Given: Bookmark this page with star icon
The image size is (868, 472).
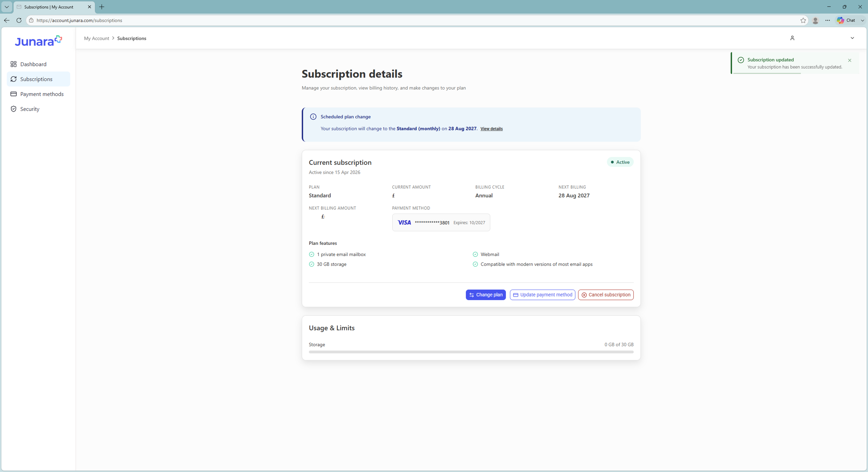Looking at the screenshot, I should [803, 20].
